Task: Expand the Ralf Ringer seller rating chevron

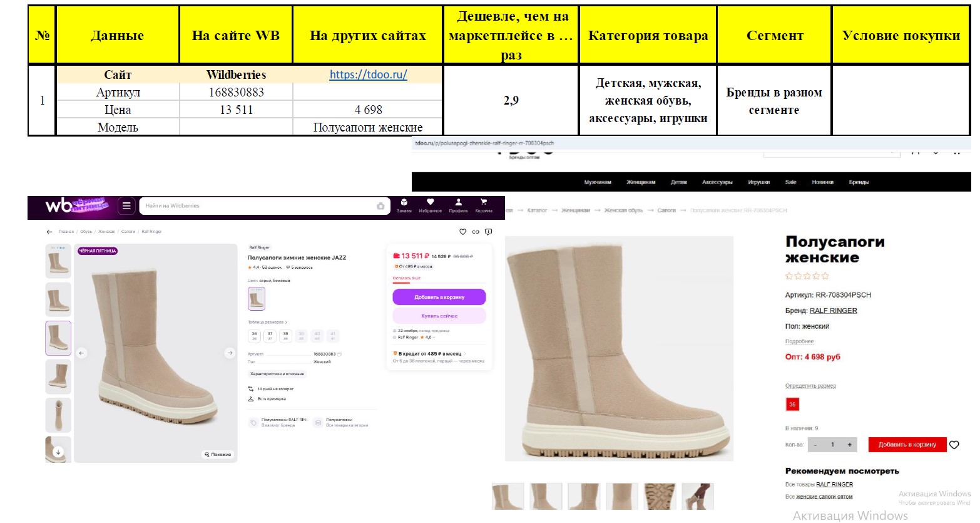Action: click(x=433, y=338)
